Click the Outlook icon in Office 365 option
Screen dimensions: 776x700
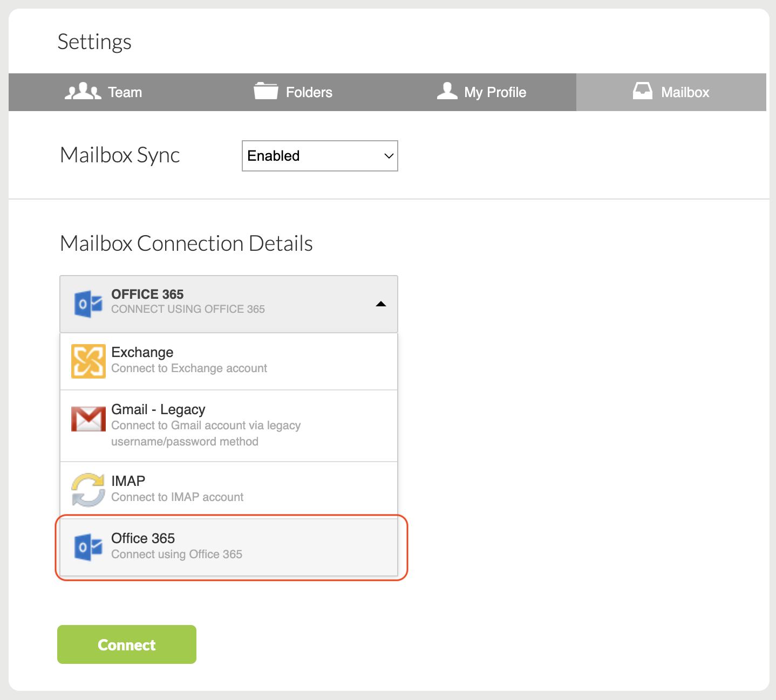89,547
